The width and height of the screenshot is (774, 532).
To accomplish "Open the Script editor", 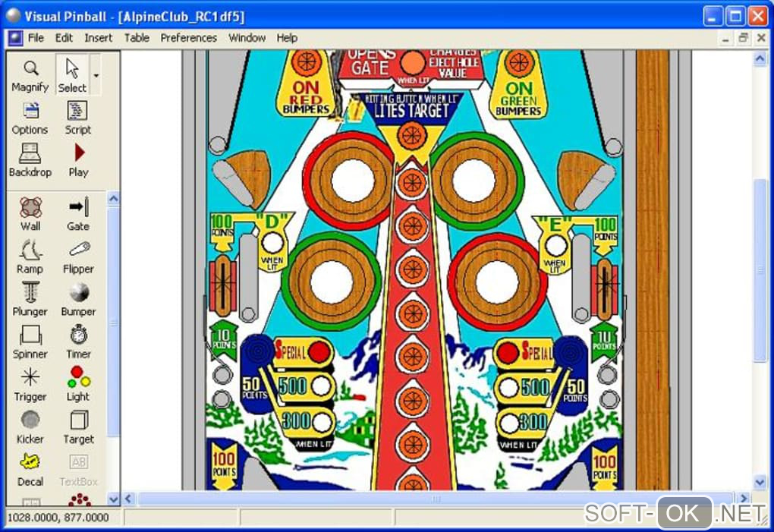I will pos(77,118).
